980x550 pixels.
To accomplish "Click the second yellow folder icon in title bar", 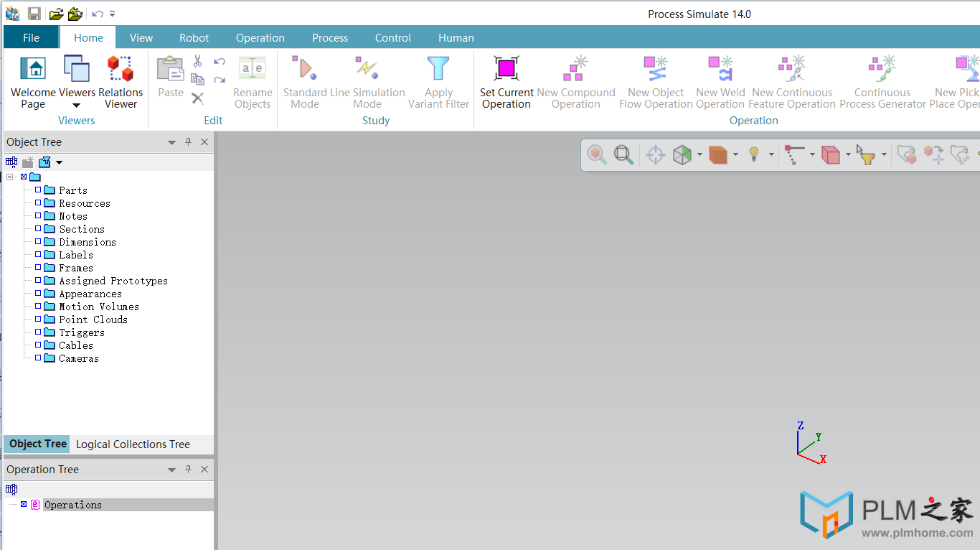I will tap(75, 14).
